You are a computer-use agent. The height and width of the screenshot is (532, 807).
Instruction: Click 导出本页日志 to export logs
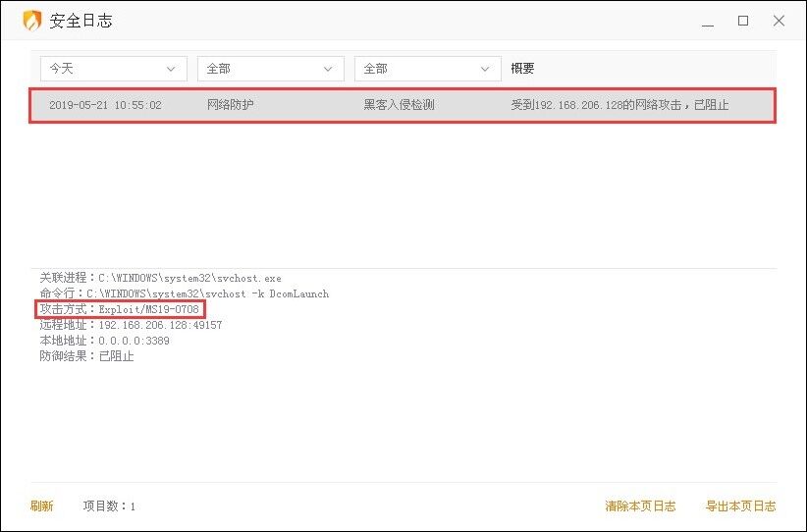click(740, 505)
